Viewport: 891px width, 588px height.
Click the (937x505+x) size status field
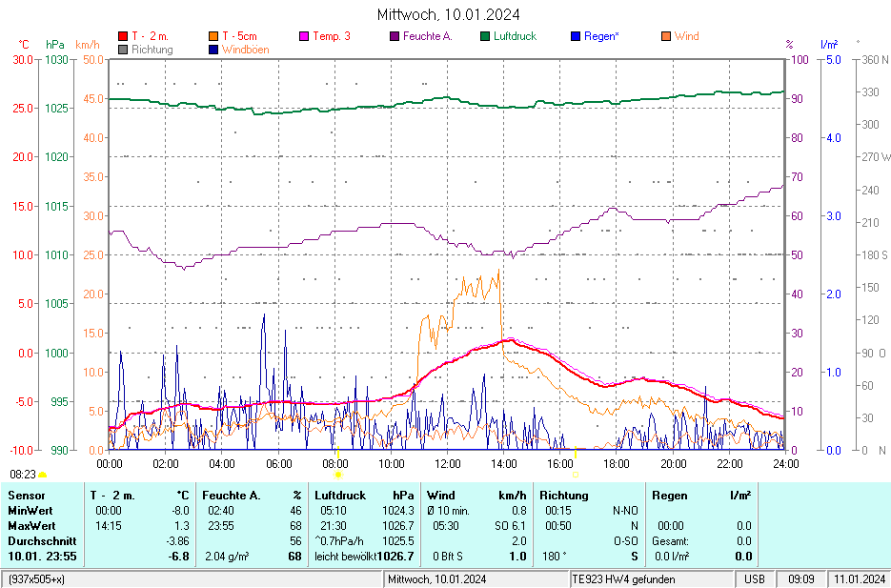pos(38,579)
